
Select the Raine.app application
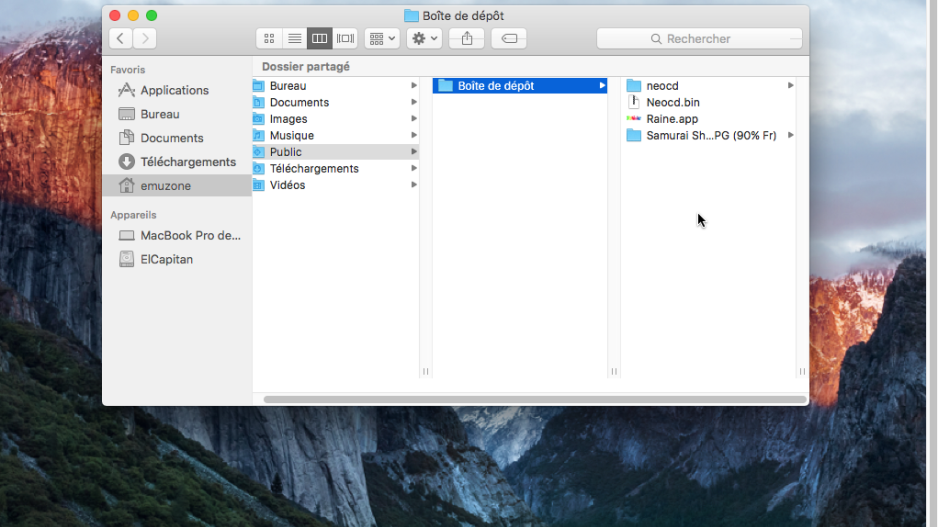tap(709, 119)
